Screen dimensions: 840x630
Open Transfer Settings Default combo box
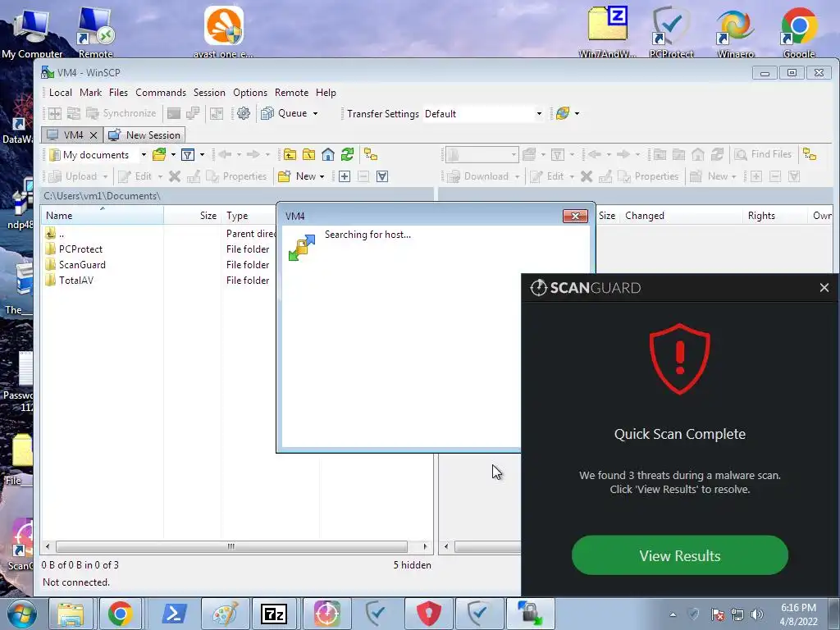tap(484, 113)
